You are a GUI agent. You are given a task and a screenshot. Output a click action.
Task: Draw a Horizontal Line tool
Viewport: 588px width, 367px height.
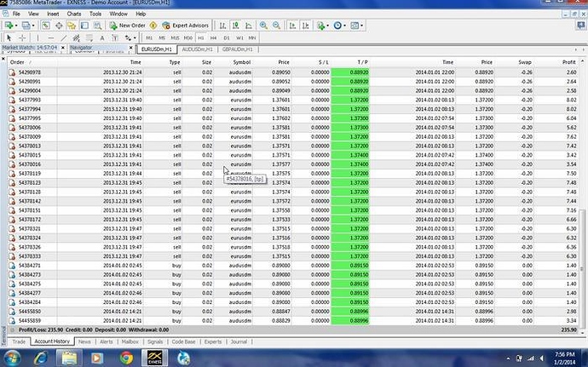click(x=50, y=37)
